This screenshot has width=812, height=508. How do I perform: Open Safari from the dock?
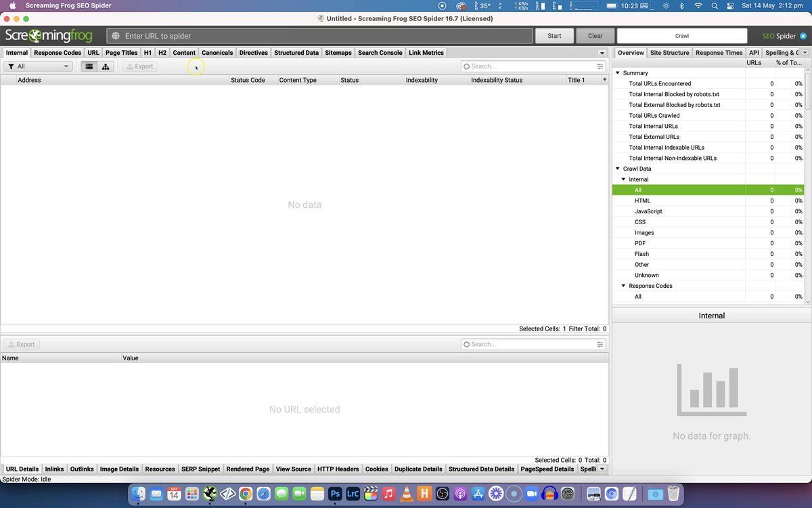tap(264, 494)
